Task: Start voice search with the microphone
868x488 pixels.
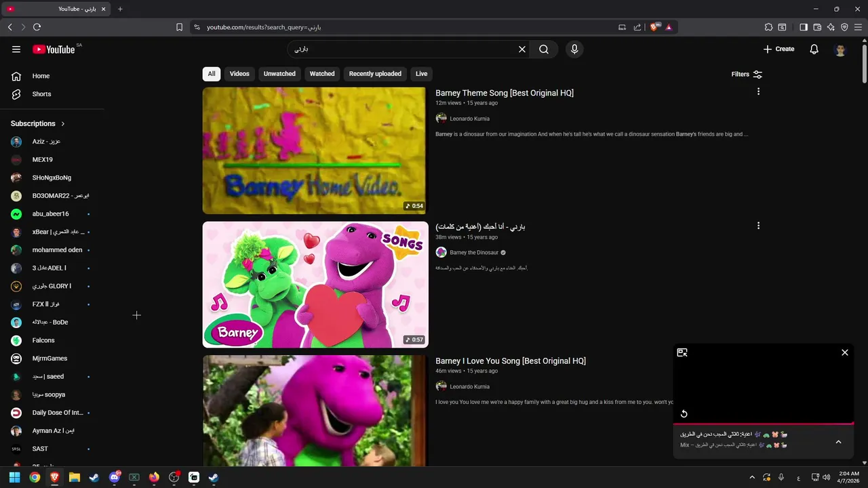Action: 574,49
